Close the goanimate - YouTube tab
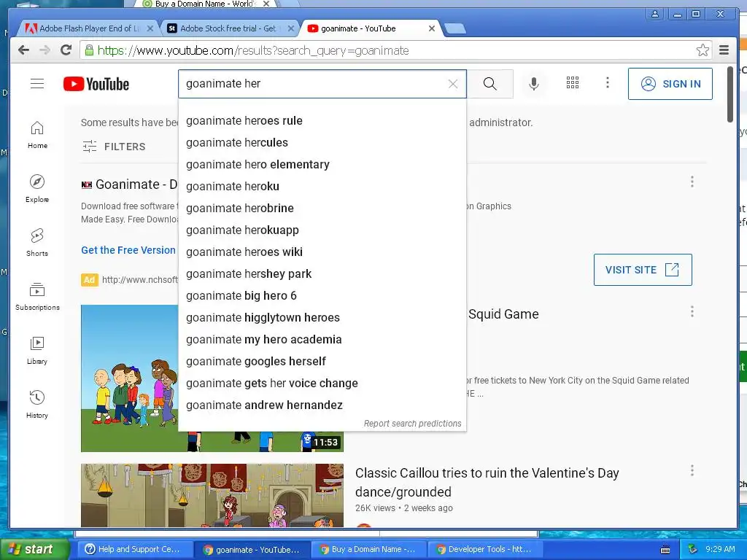The width and height of the screenshot is (747, 560). click(x=432, y=28)
